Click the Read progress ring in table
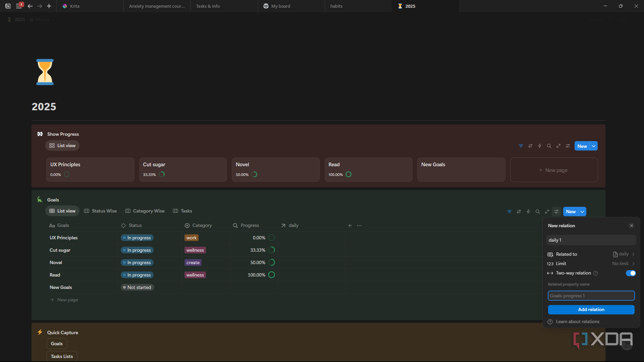 [x=272, y=275]
